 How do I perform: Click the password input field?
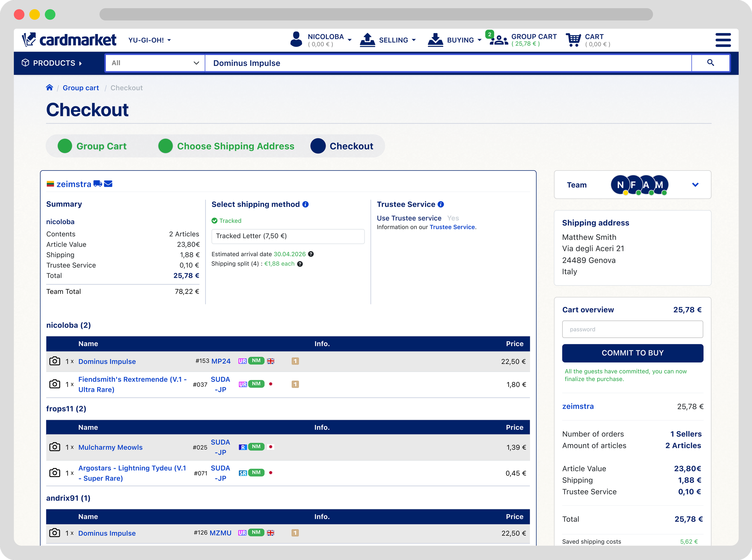[632, 329]
